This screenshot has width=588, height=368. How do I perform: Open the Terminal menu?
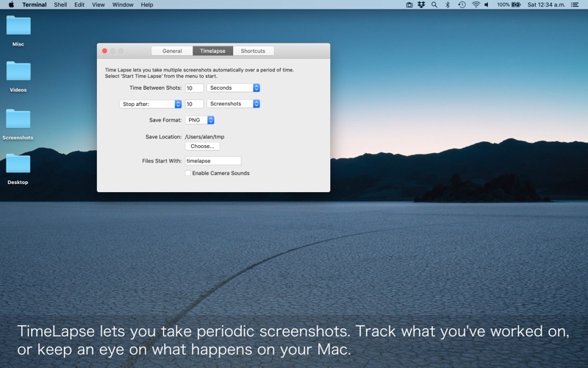point(35,4)
